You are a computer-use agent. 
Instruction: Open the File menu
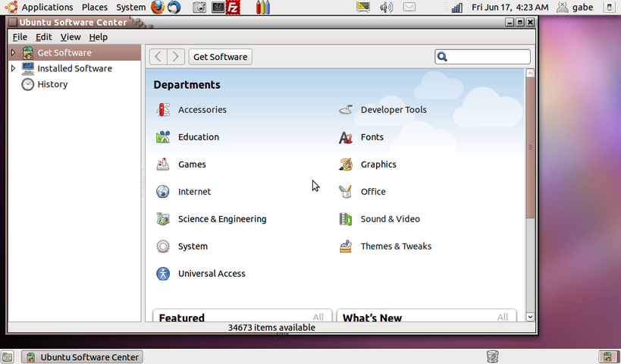tap(20, 37)
